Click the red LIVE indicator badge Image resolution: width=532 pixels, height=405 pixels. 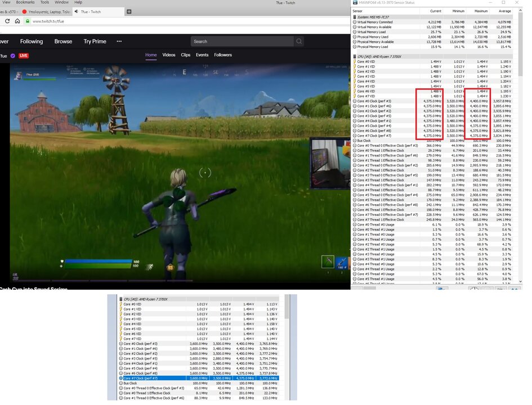point(24,56)
